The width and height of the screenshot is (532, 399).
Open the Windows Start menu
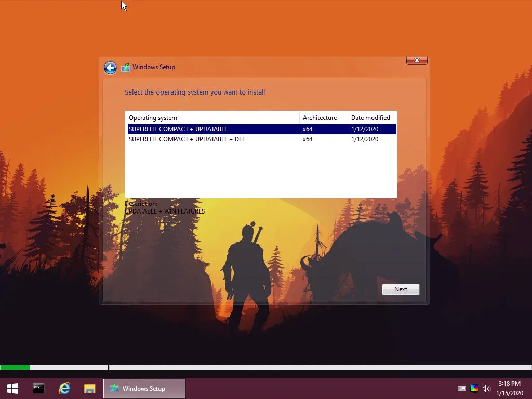click(x=12, y=389)
